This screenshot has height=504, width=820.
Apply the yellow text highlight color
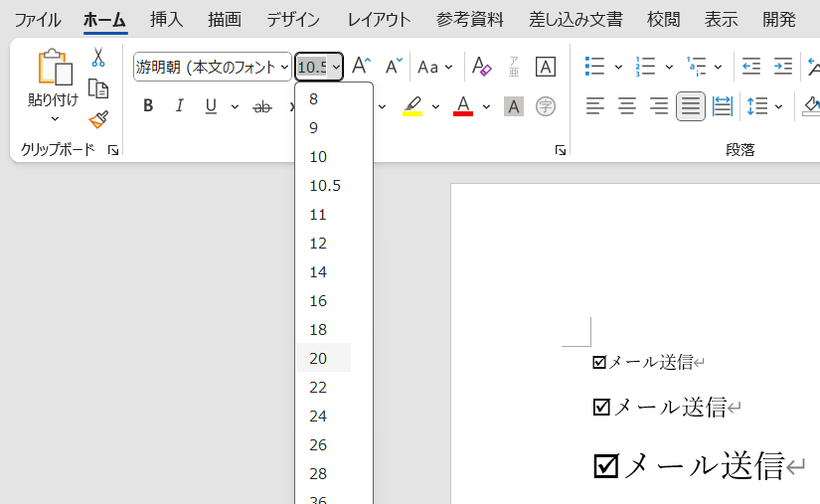(412, 106)
